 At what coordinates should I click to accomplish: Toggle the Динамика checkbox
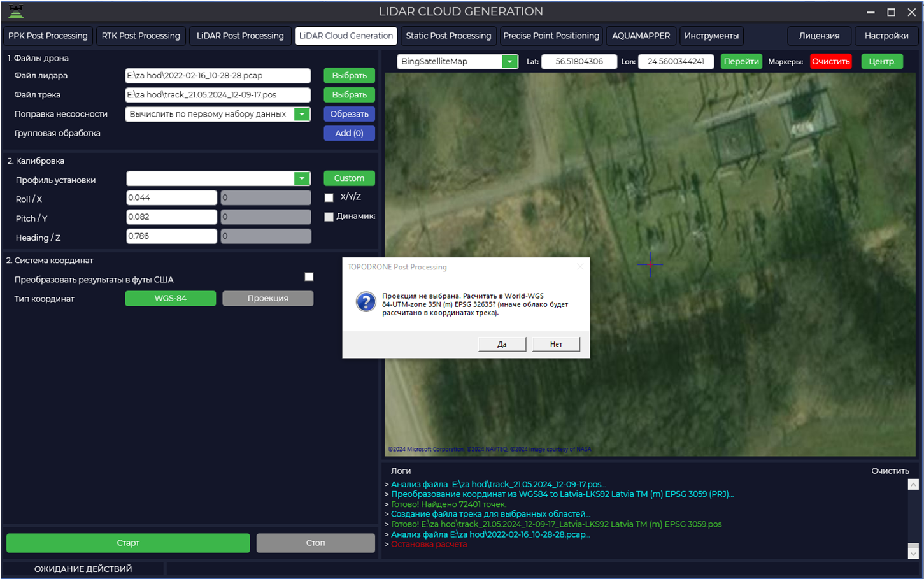point(329,217)
